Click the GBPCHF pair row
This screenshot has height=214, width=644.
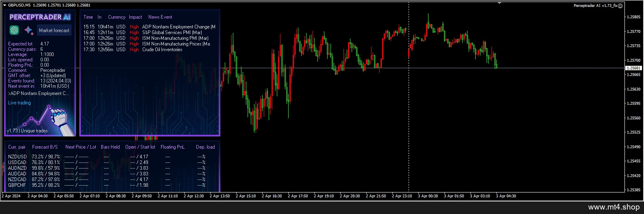[x=107, y=185]
